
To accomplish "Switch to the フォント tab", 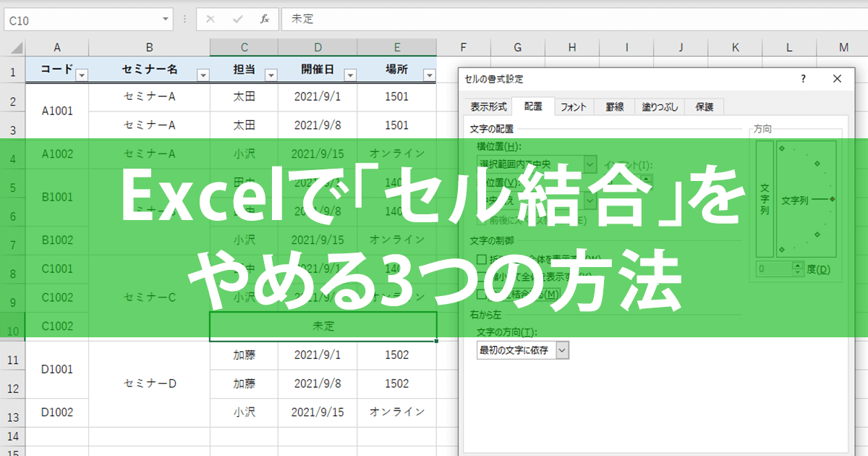I will [573, 106].
